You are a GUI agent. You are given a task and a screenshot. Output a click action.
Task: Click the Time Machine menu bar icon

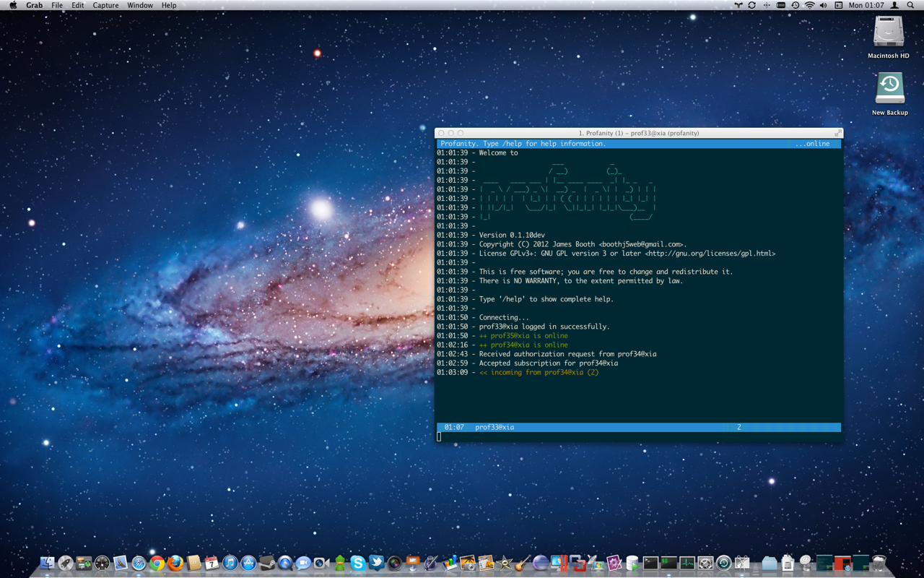(x=795, y=5)
